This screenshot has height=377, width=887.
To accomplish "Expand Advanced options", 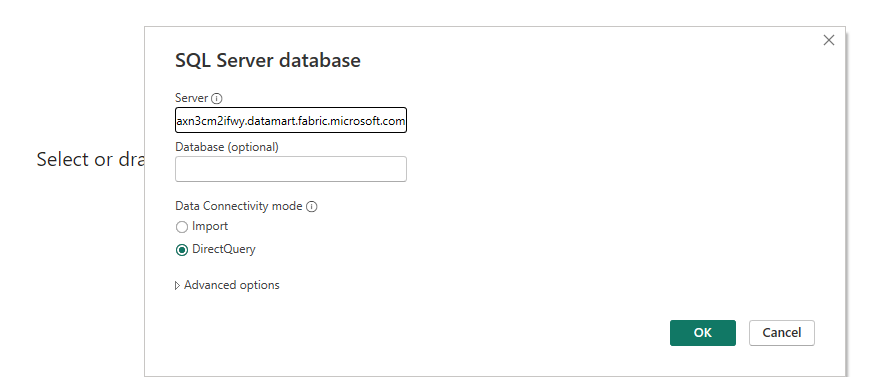I will pyautogui.click(x=227, y=285).
